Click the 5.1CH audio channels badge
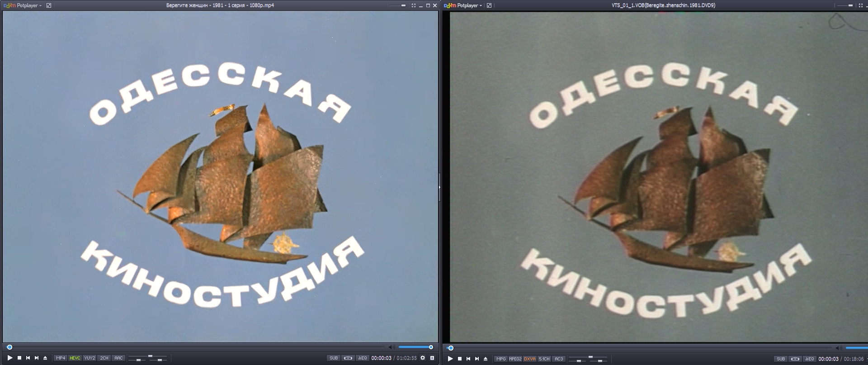The height and width of the screenshot is (365, 868). 544,359
